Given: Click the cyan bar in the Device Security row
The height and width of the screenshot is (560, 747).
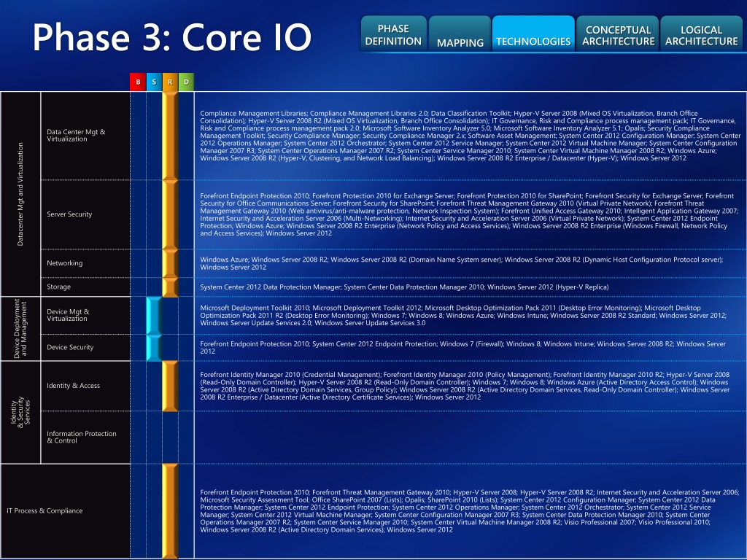Looking at the screenshot, I should [x=154, y=348].
